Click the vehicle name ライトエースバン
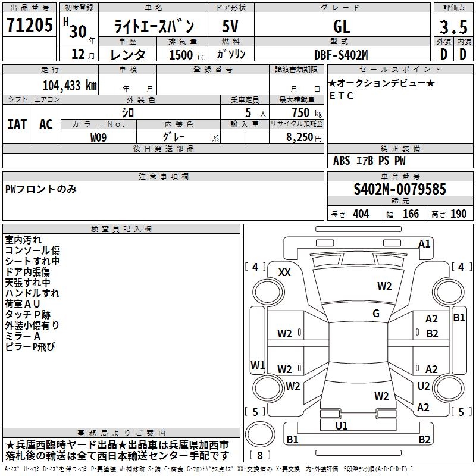The height and width of the screenshot is (476, 476). (154, 27)
